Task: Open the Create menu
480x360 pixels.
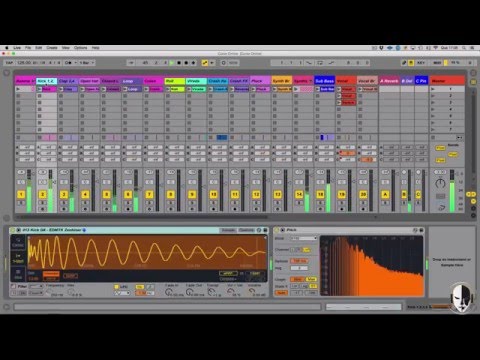Action: point(52,48)
